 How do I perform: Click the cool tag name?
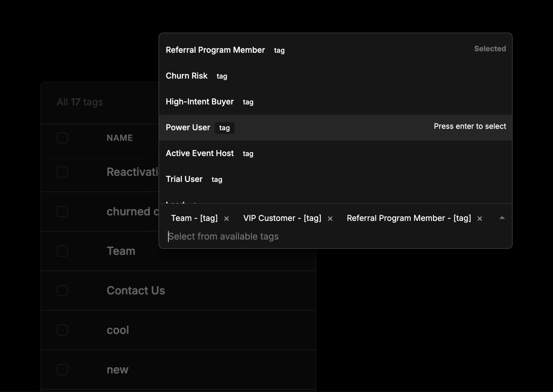[118, 330]
